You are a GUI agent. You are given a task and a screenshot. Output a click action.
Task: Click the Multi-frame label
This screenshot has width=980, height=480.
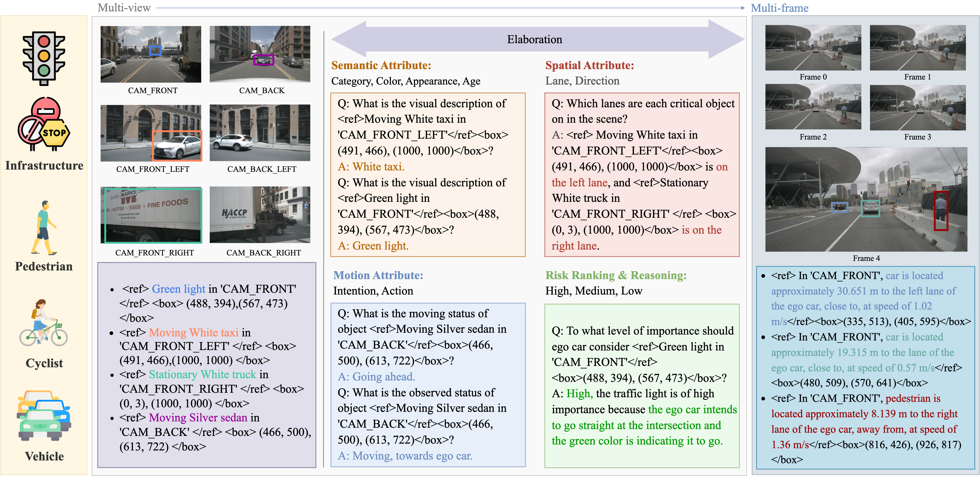(779, 7)
